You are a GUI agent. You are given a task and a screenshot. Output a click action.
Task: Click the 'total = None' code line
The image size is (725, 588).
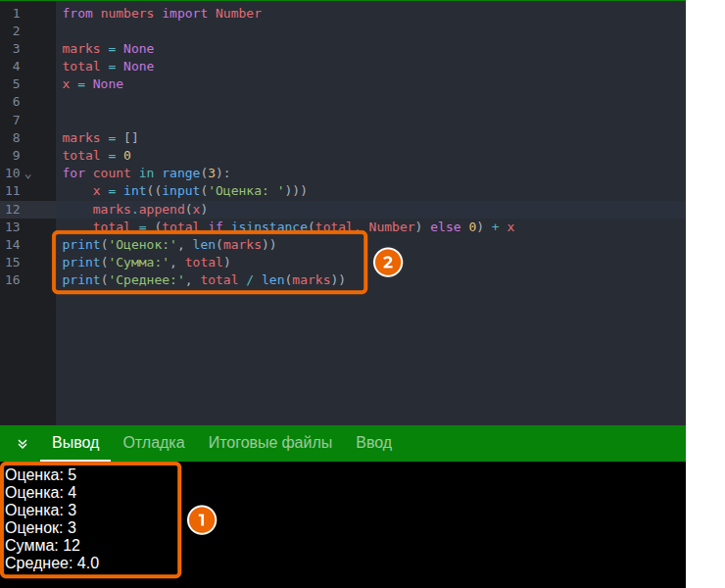pyautogui.click(x=108, y=67)
